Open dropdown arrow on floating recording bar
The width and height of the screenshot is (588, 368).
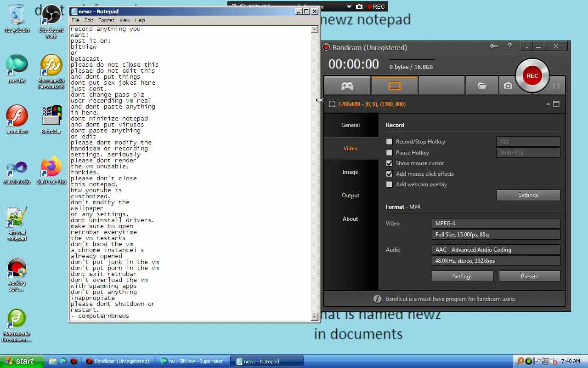click(349, 7)
